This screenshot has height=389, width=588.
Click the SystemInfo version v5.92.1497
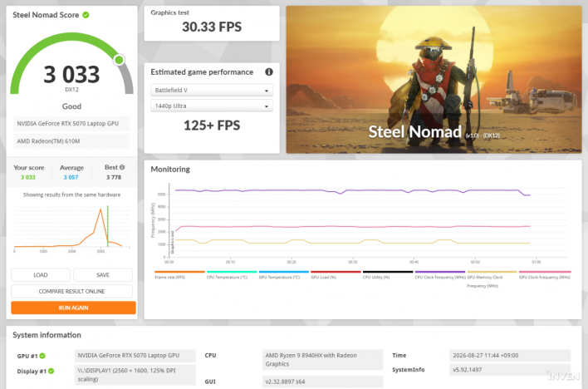(510, 370)
